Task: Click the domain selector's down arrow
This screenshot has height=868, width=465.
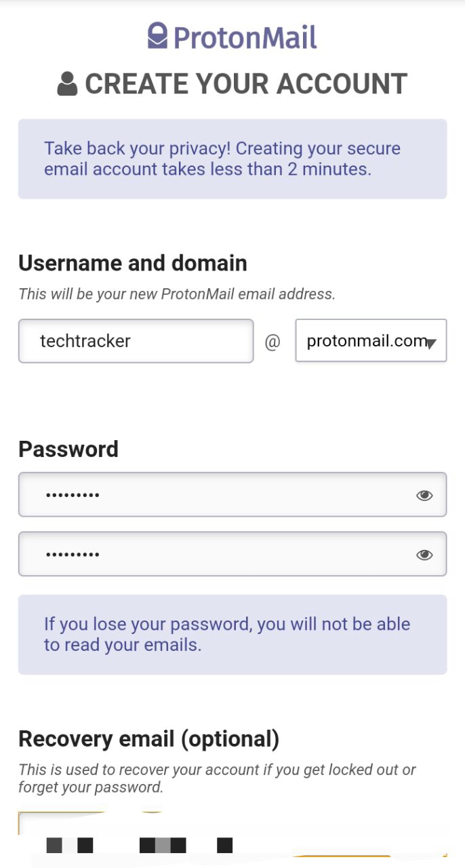Action: (x=430, y=344)
